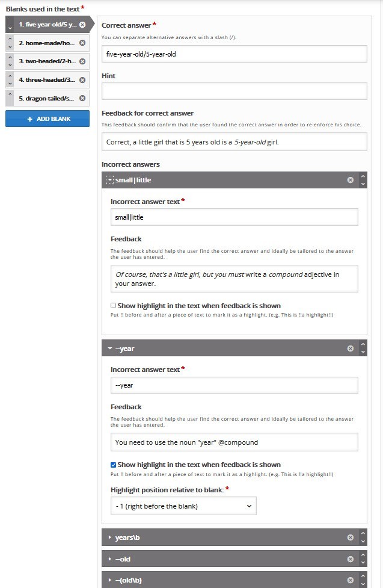Enable highlight checkbox for small|little answer
The height and width of the screenshot is (588, 383).
(x=114, y=306)
